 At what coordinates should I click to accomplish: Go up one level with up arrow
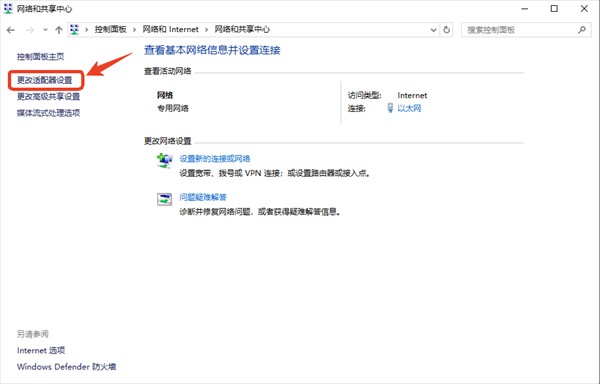point(59,30)
